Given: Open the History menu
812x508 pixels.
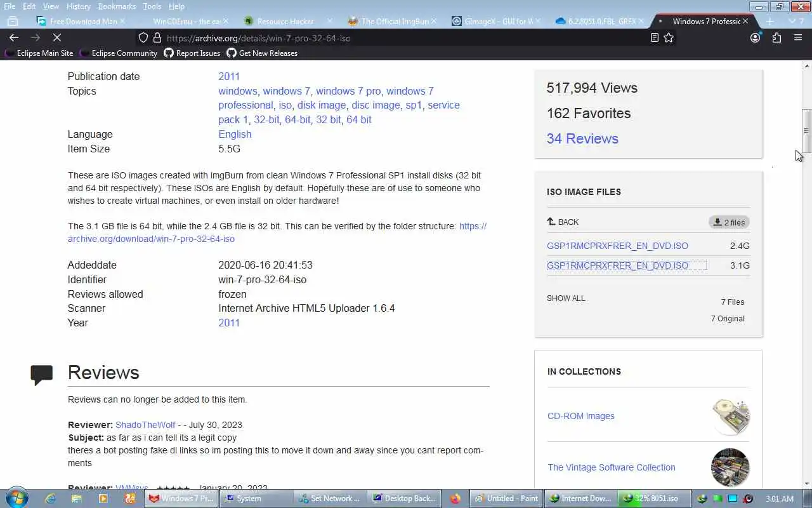Looking at the screenshot, I should click(x=79, y=6).
